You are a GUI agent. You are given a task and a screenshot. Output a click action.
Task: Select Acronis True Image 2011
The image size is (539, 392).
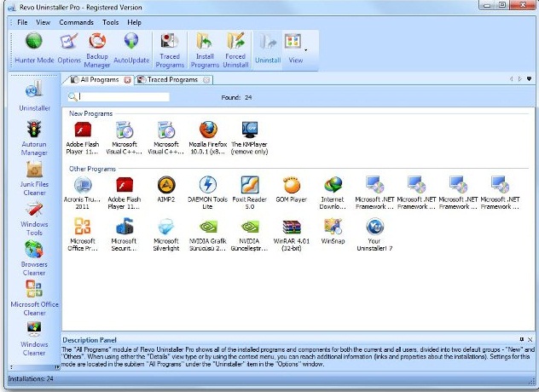[x=83, y=193]
